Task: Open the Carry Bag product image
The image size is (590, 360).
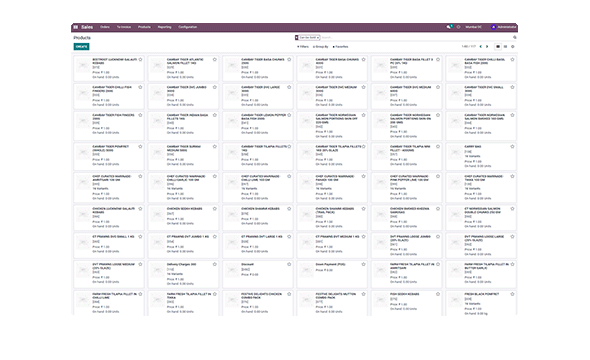Action: tap(455, 153)
